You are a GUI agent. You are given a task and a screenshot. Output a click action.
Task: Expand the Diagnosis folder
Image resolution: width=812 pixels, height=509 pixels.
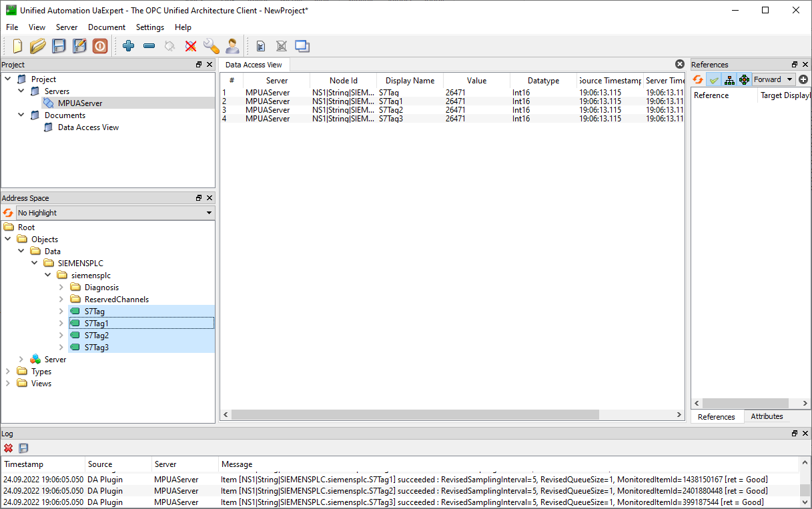pos(61,288)
